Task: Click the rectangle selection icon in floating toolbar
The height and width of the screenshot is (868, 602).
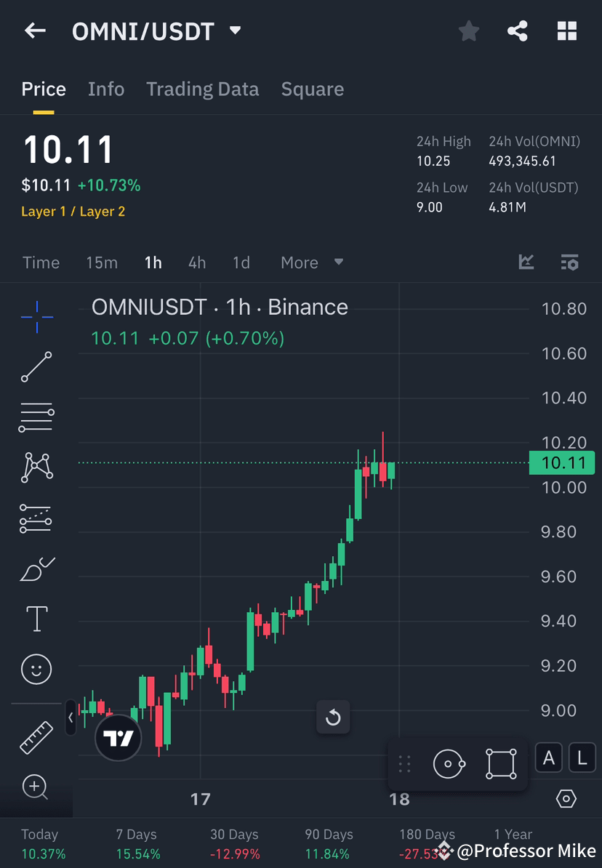Action: coord(501,764)
